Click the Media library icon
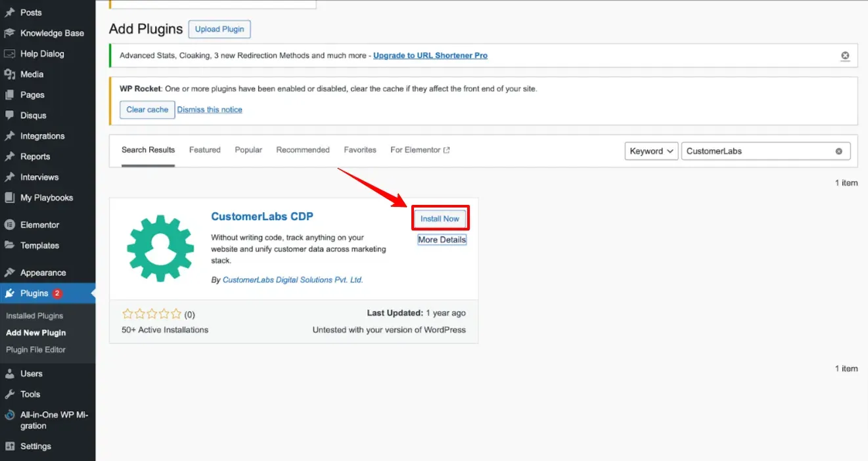 (9, 74)
